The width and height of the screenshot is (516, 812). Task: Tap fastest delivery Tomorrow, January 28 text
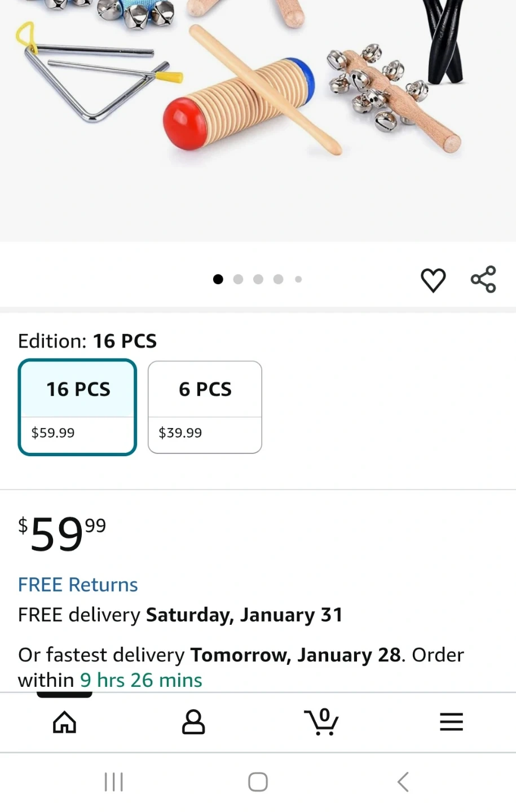click(295, 655)
